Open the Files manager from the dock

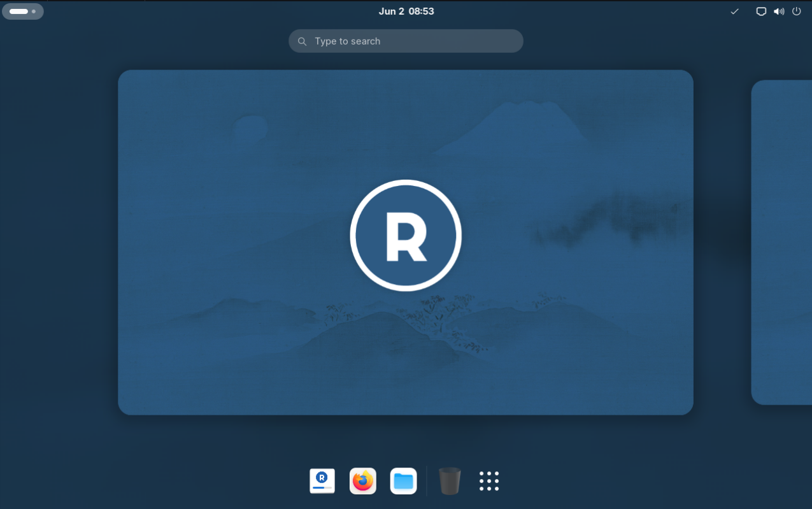(x=403, y=481)
